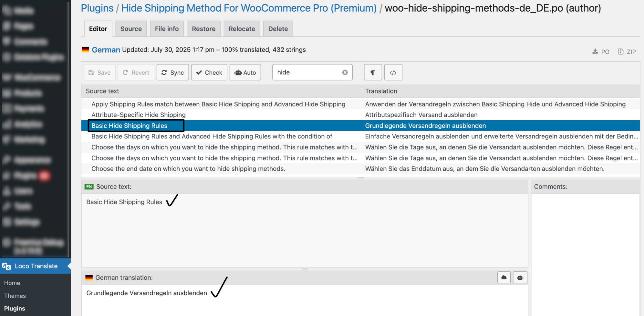Click the Loco Translate sidebar icon
Viewport: 644px width, 316px height.
(x=6, y=266)
